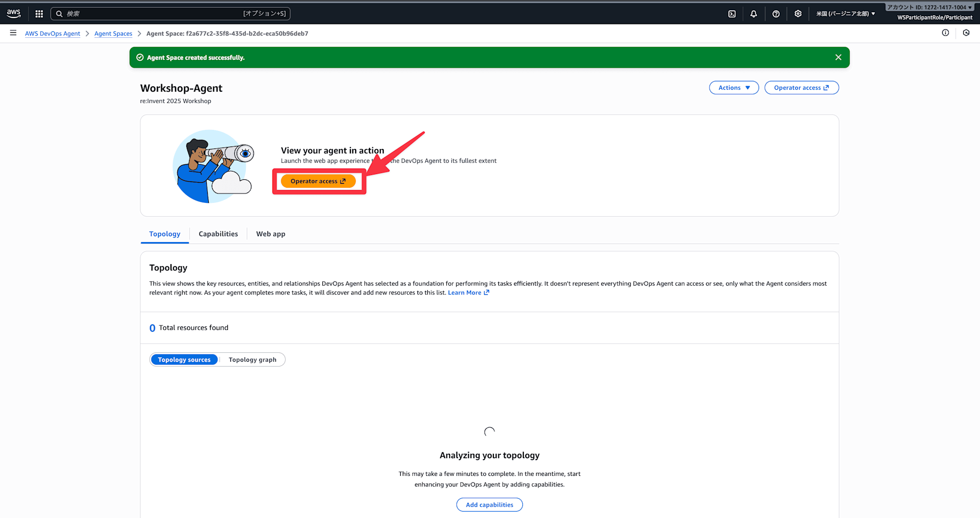Switch to the Web app tab
This screenshot has width=980, height=518.
(x=271, y=234)
